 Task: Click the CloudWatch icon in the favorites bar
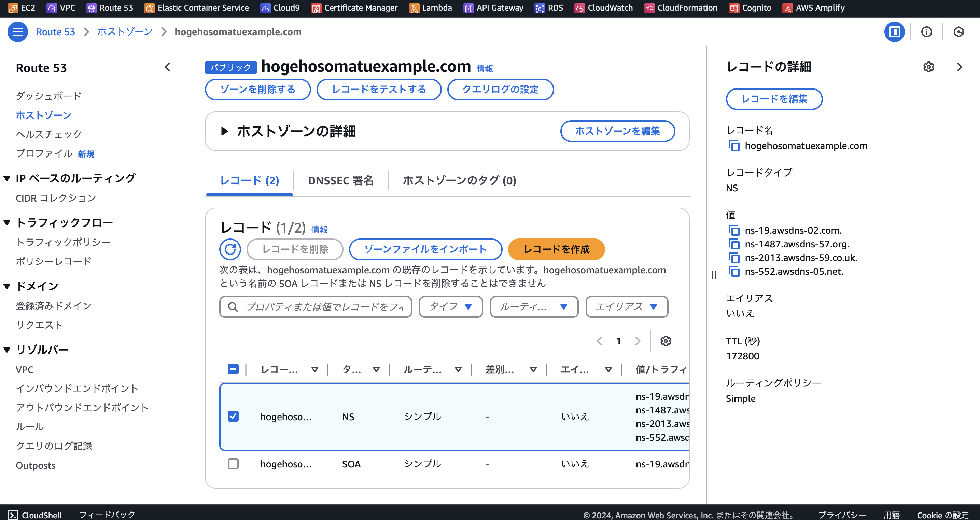580,7
